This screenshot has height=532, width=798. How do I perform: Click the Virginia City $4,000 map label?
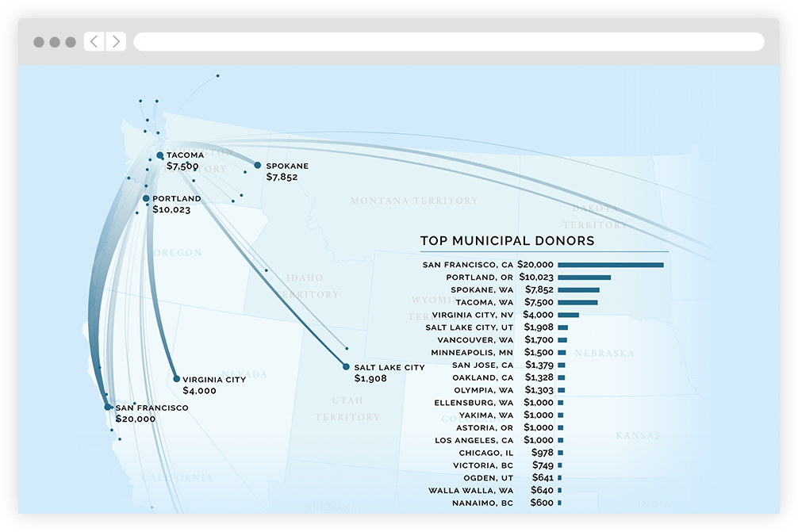pyautogui.click(x=214, y=385)
